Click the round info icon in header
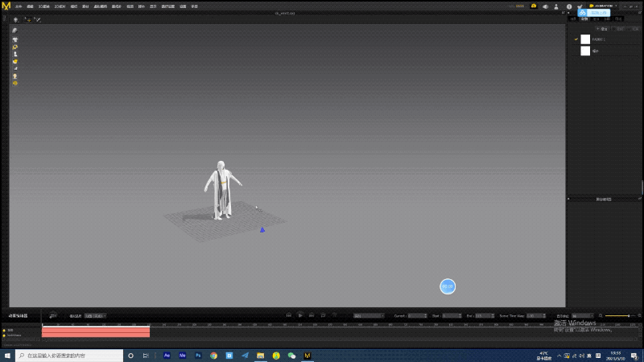 tap(569, 6)
